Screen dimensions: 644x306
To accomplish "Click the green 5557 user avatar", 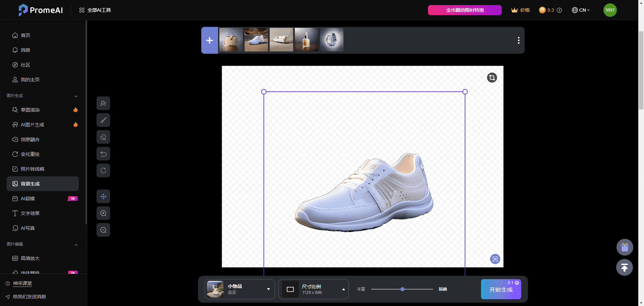I will 610,10.
